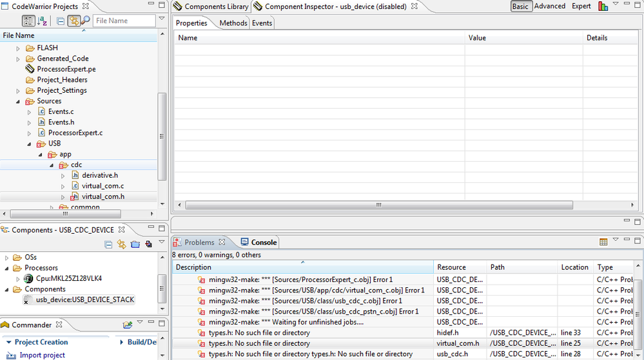Expand the OSs folder
The image size is (644, 360).
7,258
